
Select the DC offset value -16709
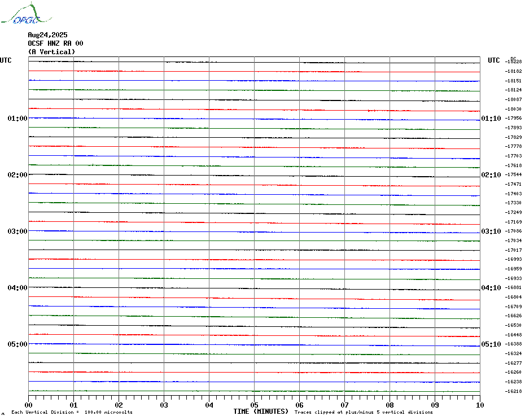tap(513, 307)
